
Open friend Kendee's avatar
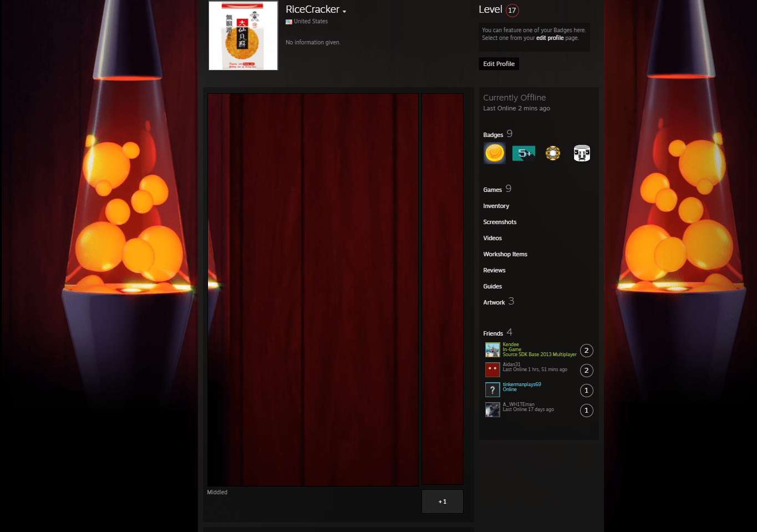492,350
